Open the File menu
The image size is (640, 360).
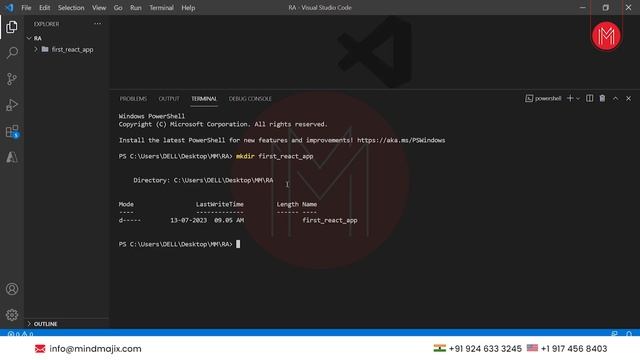26,8
